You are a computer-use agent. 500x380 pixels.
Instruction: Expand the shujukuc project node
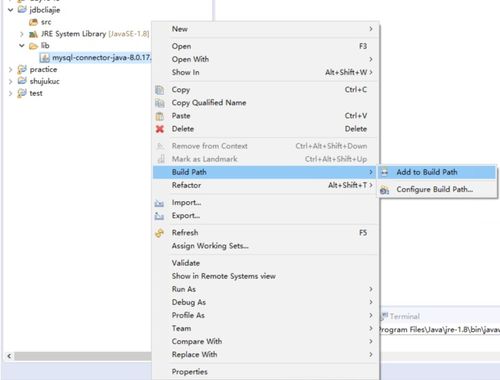10,81
